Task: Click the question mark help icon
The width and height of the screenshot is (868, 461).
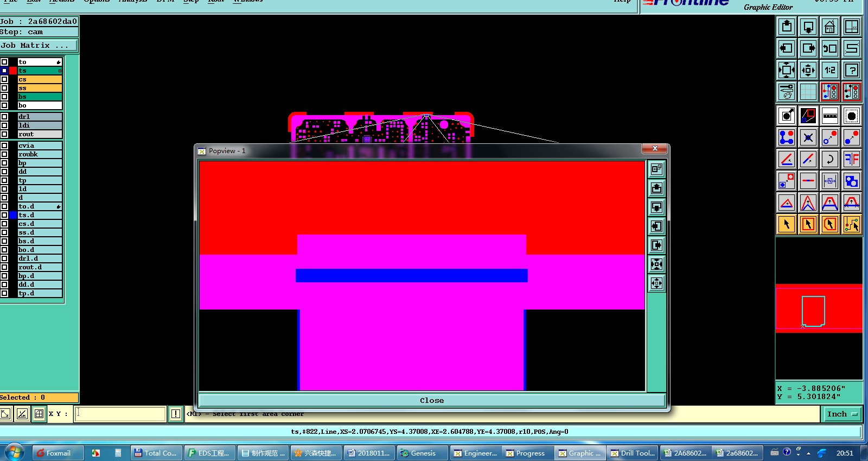Action: tap(852, 70)
